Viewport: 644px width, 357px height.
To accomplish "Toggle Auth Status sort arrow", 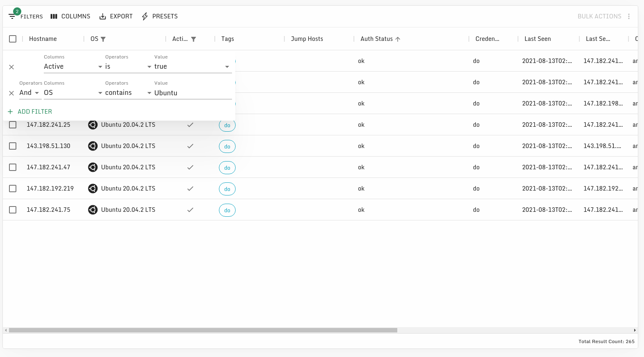I will pos(398,39).
